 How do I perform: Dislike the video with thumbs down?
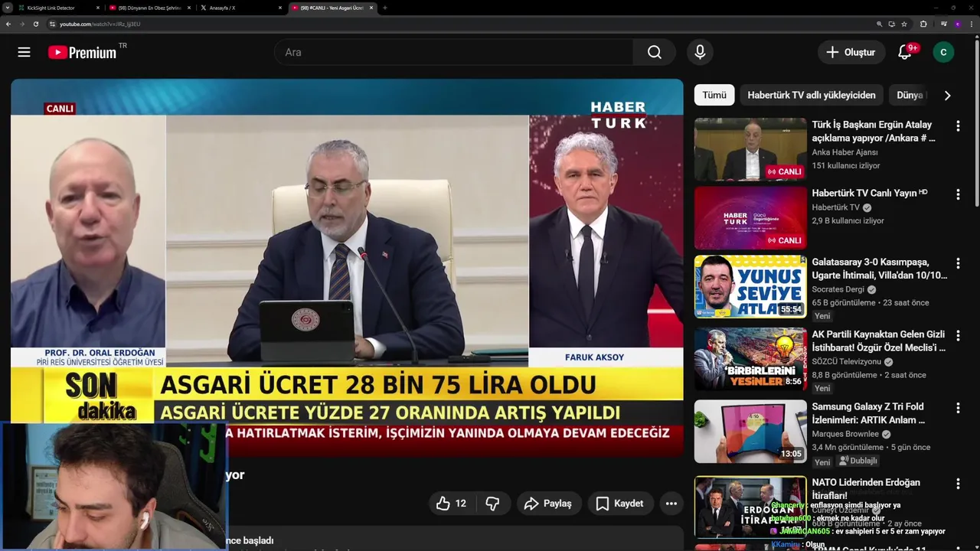(493, 504)
